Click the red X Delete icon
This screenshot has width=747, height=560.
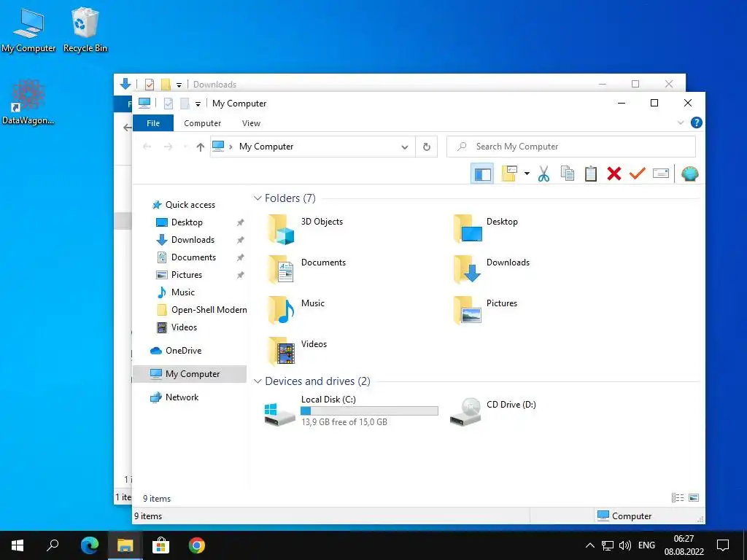pos(614,174)
